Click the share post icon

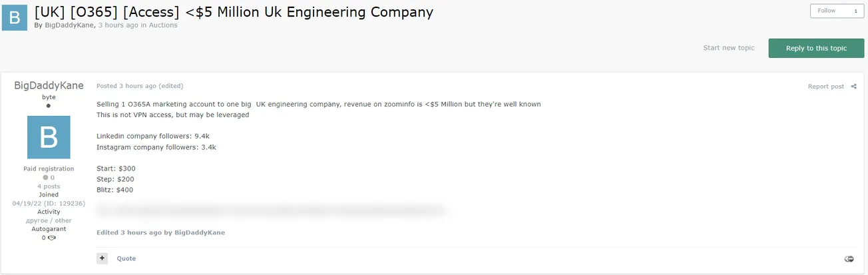tap(854, 87)
